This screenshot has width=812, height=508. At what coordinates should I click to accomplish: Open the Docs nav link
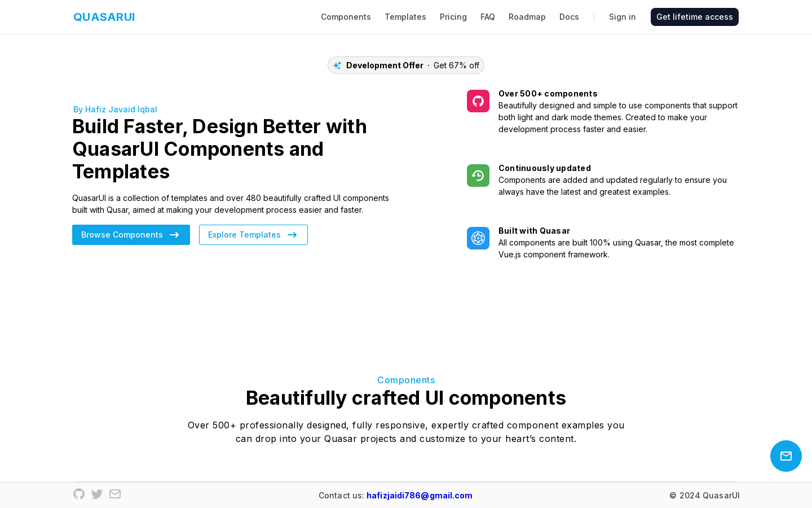569,17
